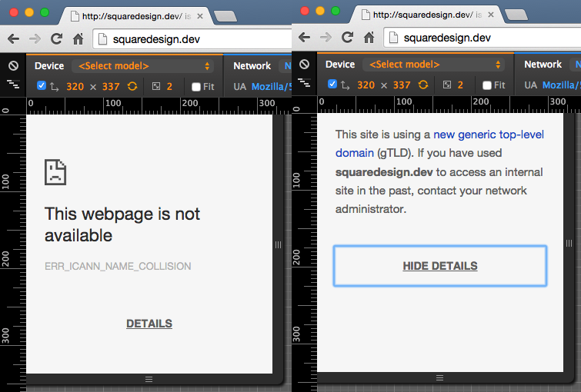Grab the left viewport's right-edge resize handle
The image size is (581, 392).
click(279, 244)
